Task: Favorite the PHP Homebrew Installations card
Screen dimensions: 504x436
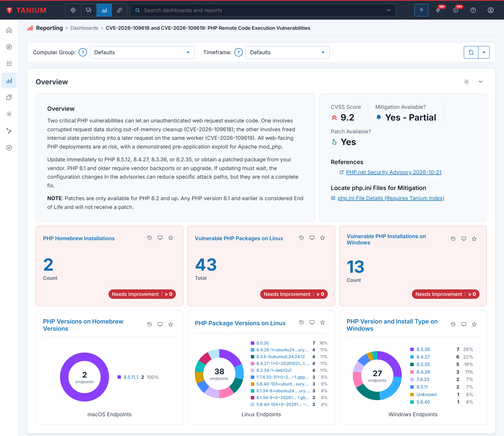Action: click(x=171, y=238)
